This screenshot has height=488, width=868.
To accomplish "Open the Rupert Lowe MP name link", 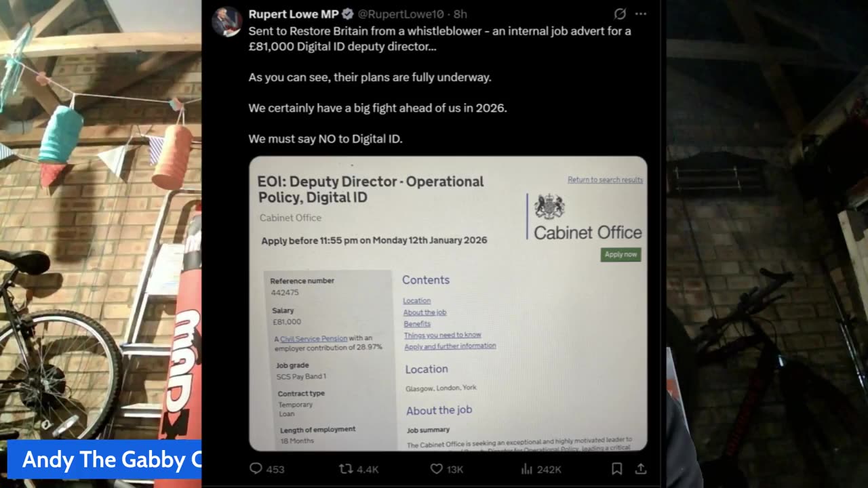I will pos(294,14).
